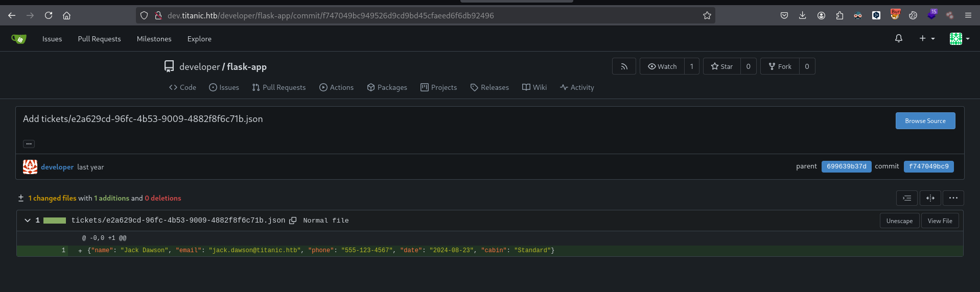Bookmark page with the star icon
Screen dimensions: 980x292
(x=707, y=15)
